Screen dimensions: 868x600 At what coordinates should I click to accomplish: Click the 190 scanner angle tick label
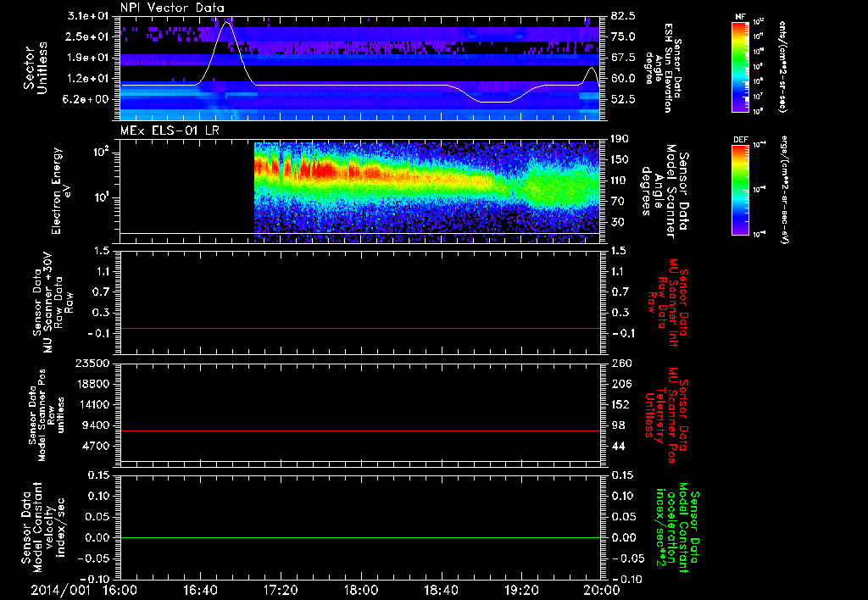621,139
